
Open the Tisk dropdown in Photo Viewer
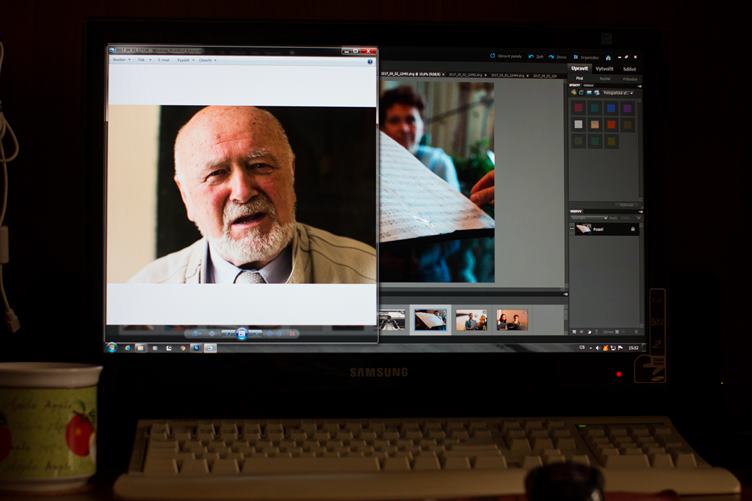(x=144, y=60)
